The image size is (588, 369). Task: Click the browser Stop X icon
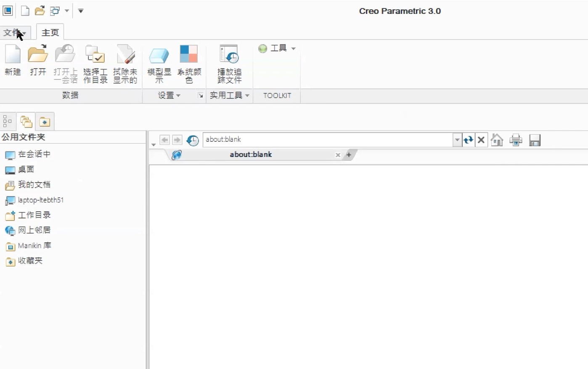[x=481, y=140]
